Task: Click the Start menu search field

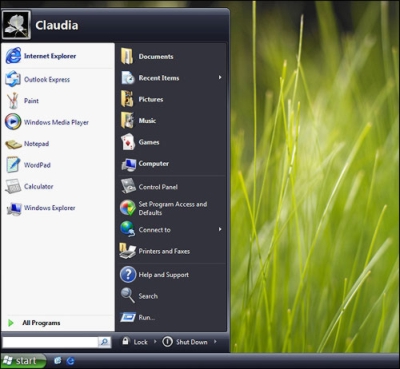Action: pos(50,342)
